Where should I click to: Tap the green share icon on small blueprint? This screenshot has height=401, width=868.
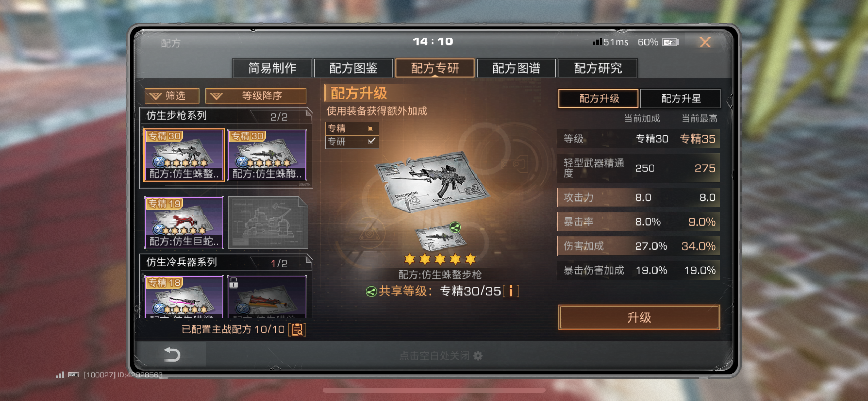coord(455,227)
